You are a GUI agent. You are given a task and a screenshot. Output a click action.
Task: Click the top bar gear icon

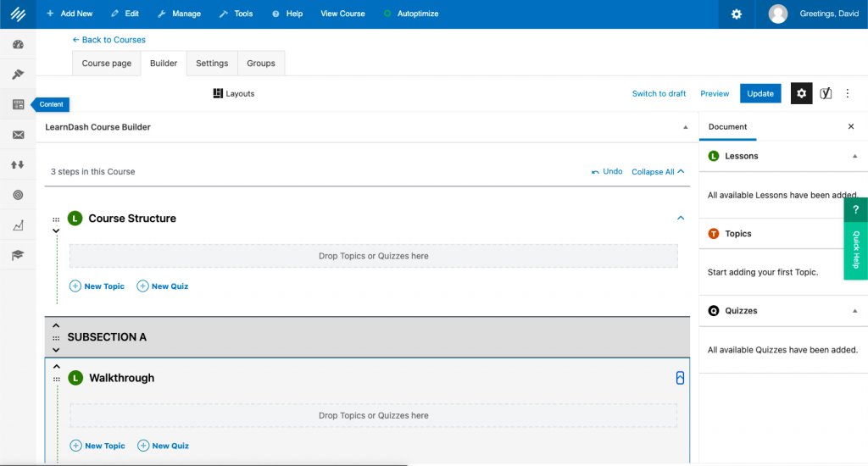736,14
